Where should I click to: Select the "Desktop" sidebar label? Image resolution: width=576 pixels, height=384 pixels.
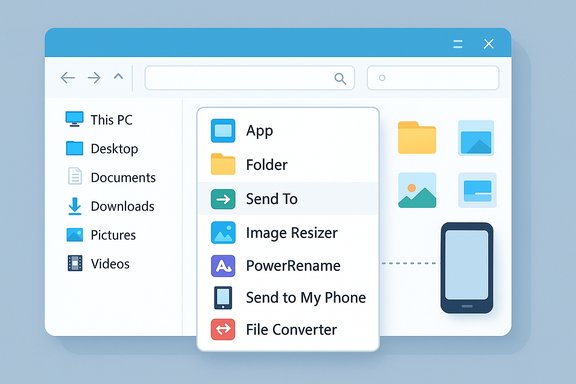tap(114, 149)
